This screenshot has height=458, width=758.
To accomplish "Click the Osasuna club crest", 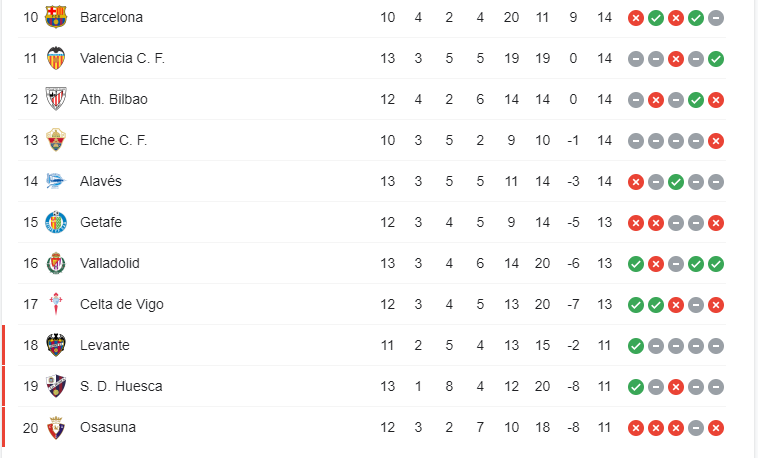I will click(x=56, y=427).
